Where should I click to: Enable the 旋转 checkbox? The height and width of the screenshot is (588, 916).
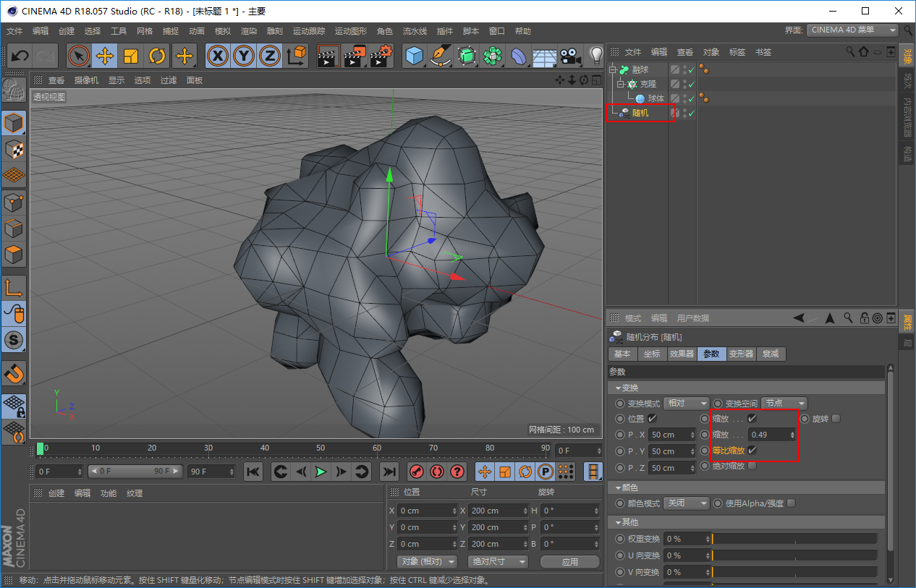pos(836,418)
